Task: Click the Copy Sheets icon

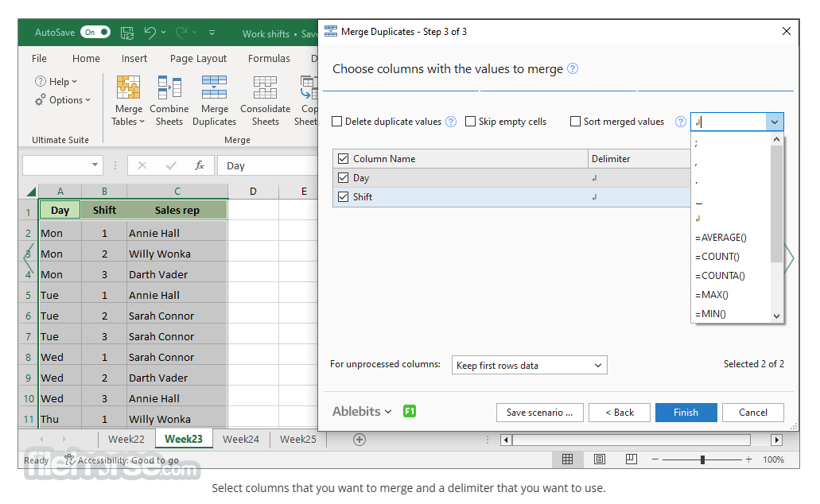Action: point(309,87)
